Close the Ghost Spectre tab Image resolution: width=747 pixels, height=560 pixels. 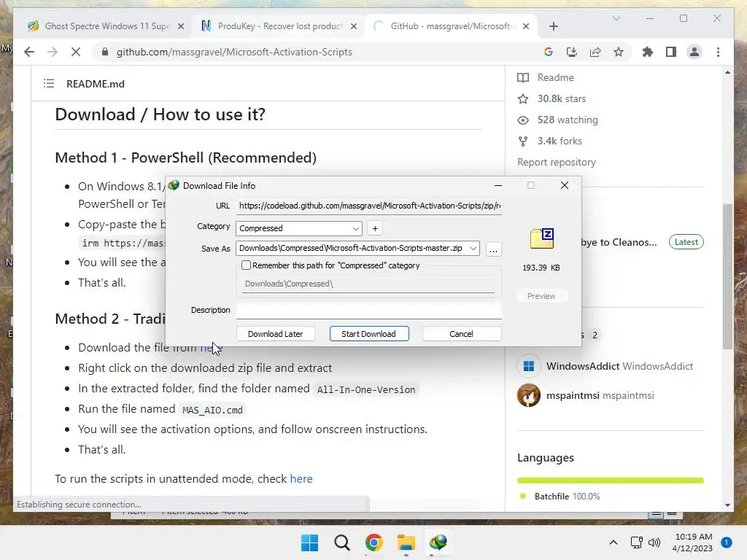pos(181,26)
